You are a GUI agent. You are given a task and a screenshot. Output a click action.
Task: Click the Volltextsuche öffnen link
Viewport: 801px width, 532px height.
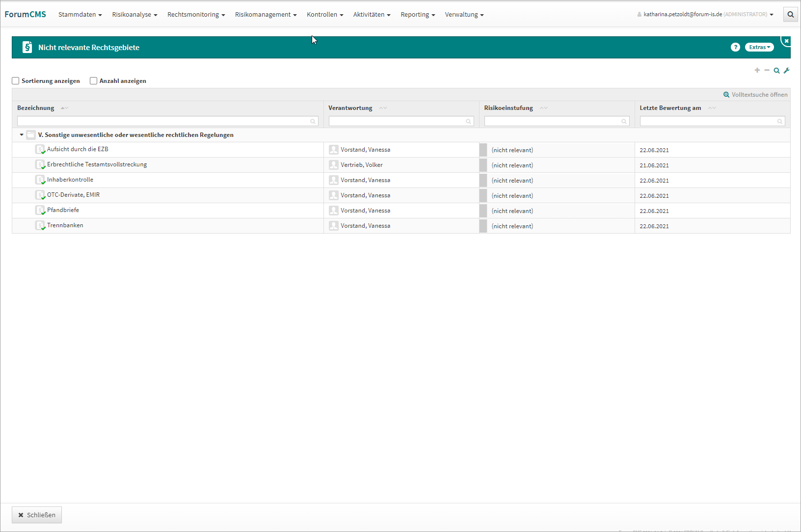[x=755, y=95]
